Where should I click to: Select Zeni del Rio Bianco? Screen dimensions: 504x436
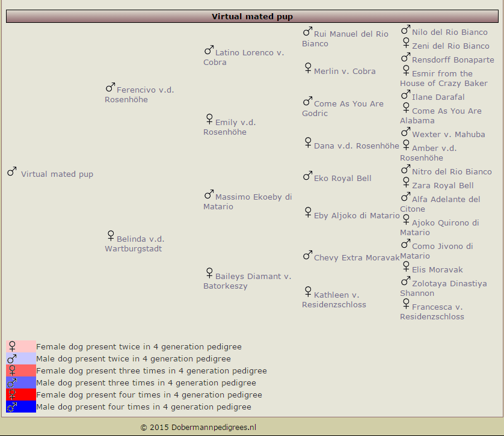[450, 46]
